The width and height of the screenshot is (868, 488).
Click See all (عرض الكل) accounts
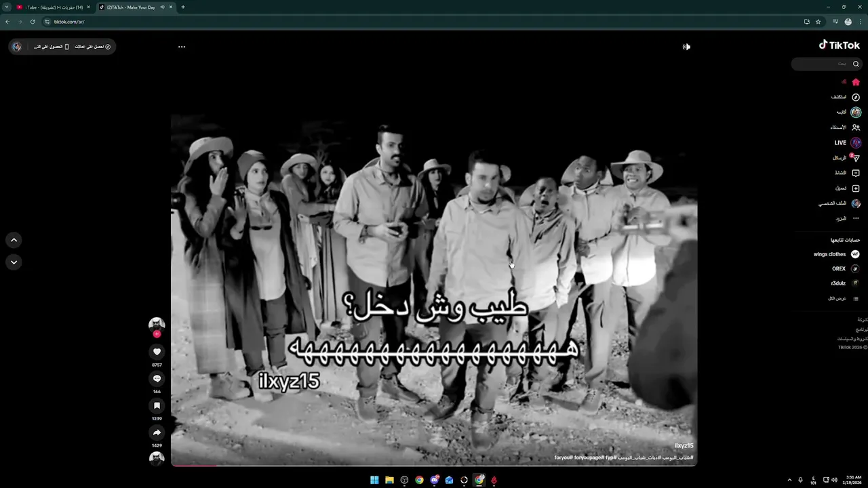click(x=844, y=298)
